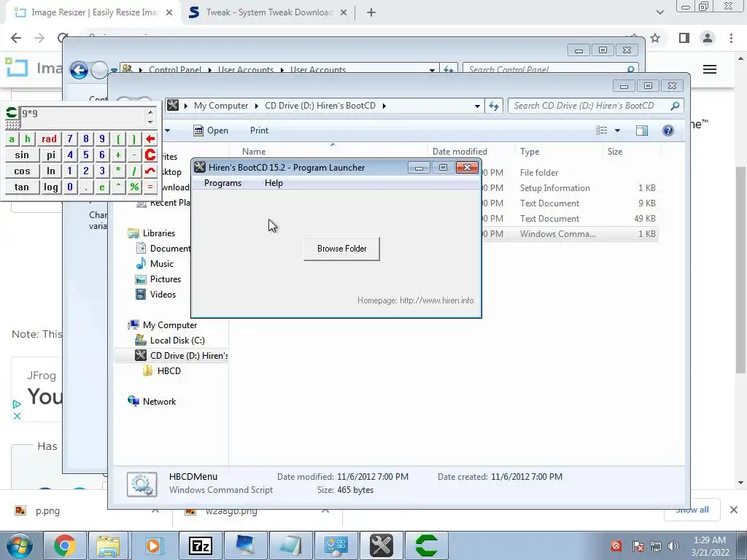
Task: Click the equals key on the calculator
Action: tap(150, 187)
